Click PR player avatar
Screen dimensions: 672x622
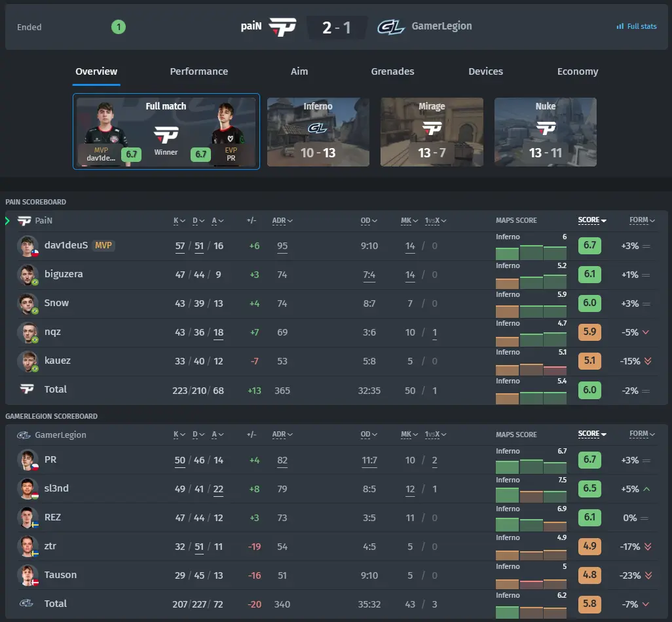click(x=28, y=460)
